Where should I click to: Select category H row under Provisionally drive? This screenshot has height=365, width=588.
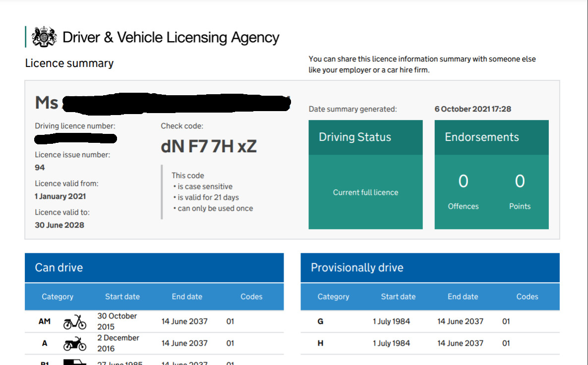pos(320,343)
